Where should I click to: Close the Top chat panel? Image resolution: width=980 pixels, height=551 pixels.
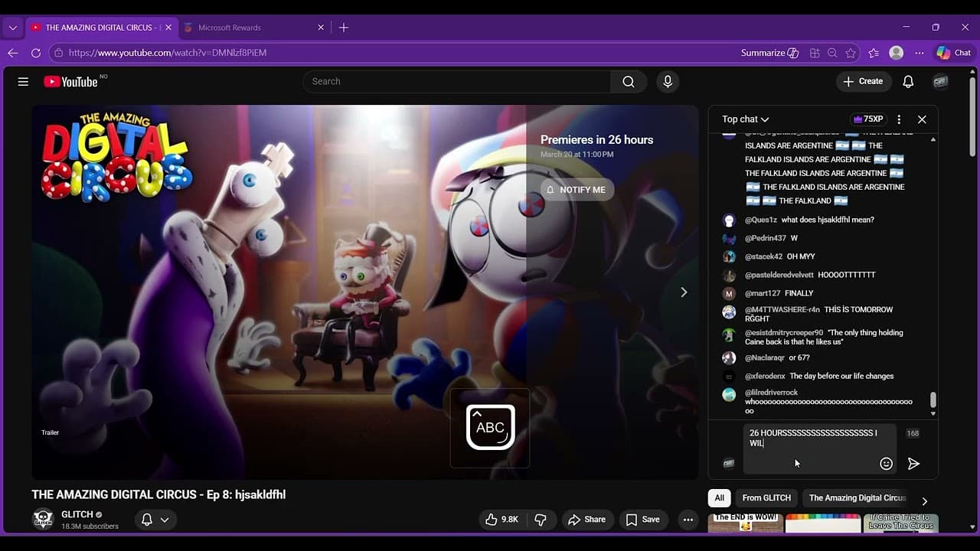pos(922,119)
